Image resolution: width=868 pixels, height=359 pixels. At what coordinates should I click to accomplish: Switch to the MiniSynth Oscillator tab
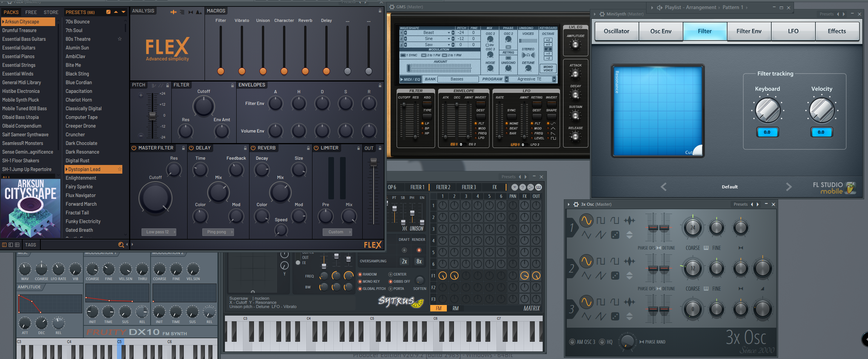point(617,31)
